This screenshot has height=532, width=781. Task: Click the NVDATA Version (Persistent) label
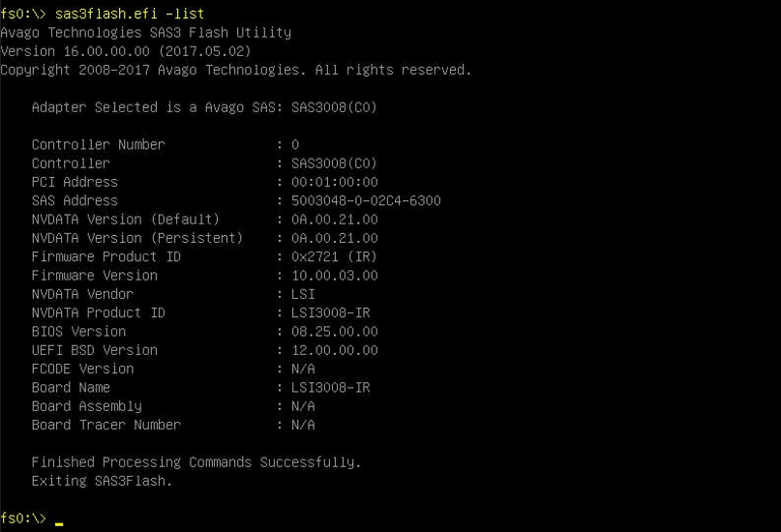coord(137,238)
